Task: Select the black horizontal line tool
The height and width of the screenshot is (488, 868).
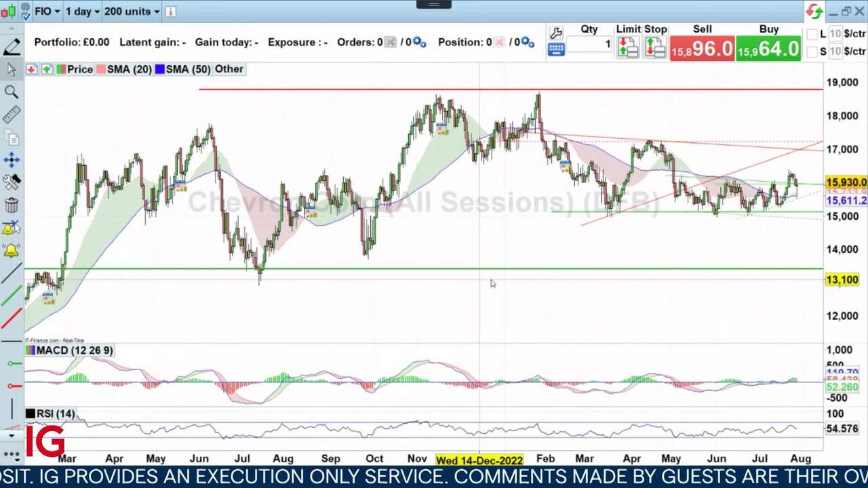Action: coord(12,341)
